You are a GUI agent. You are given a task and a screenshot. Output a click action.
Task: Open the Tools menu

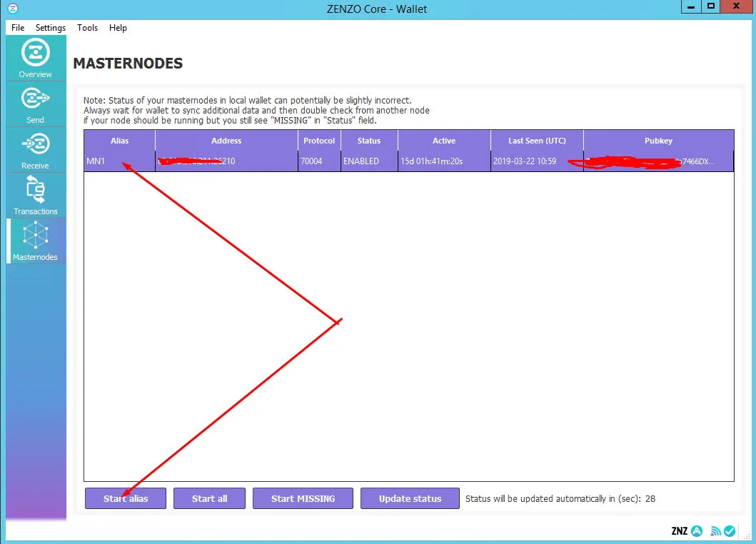(87, 28)
